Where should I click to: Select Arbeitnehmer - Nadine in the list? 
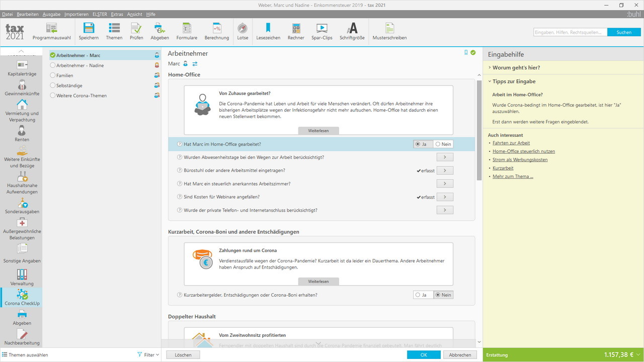click(x=105, y=65)
